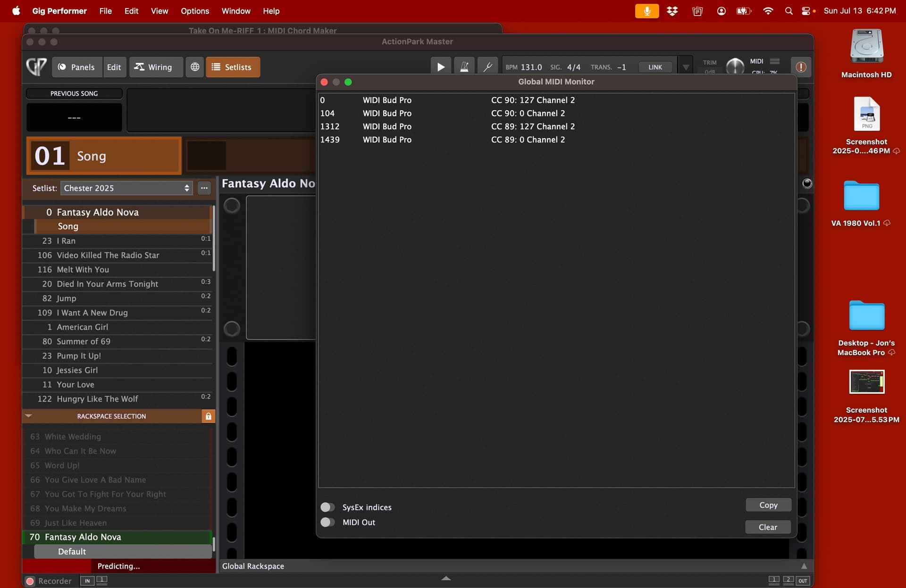Screen dimensions: 906x588
Task: Click the rackspace selection lock icon
Action: 208,416
